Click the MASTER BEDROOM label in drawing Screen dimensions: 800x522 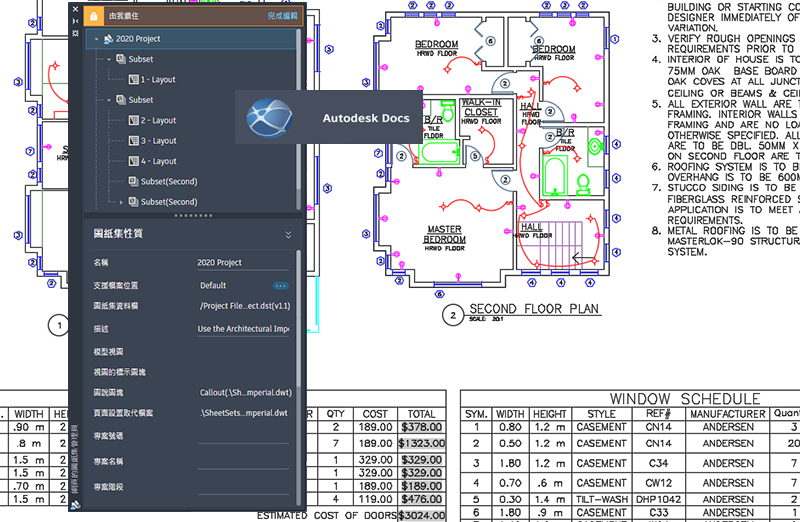pyautogui.click(x=444, y=234)
